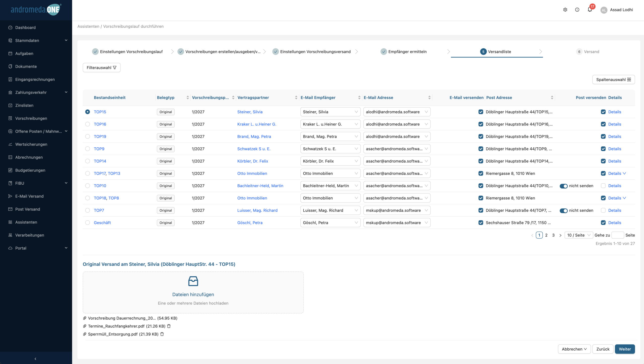Click the Dateien hinzufügen inbox icon
Viewport: 644px width, 364px height.
coord(193,281)
